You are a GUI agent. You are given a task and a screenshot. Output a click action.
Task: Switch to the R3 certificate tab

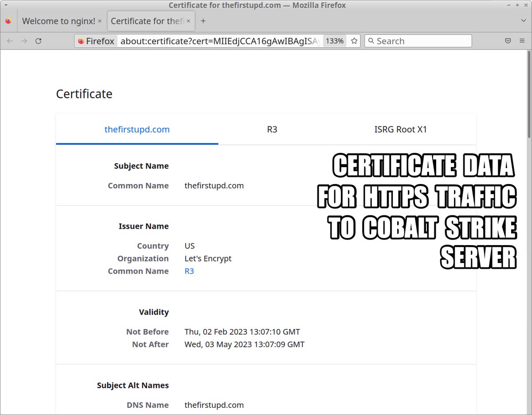point(272,129)
